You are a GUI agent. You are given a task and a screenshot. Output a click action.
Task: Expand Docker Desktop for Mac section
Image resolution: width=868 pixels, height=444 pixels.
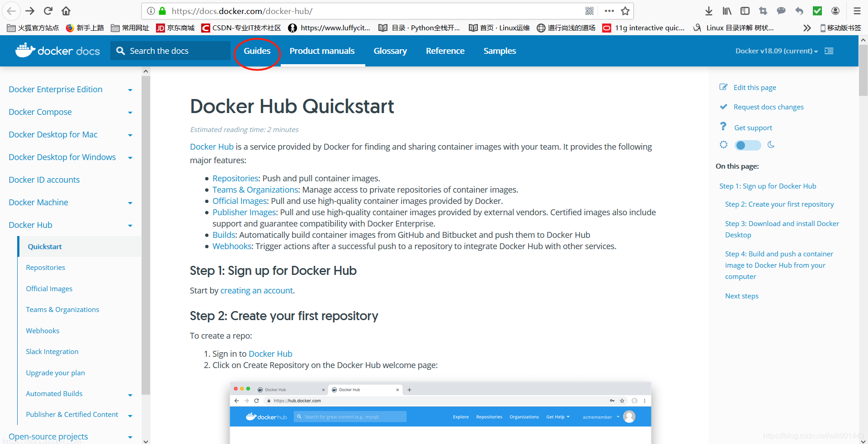pyautogui.click(x=130, y=135)
